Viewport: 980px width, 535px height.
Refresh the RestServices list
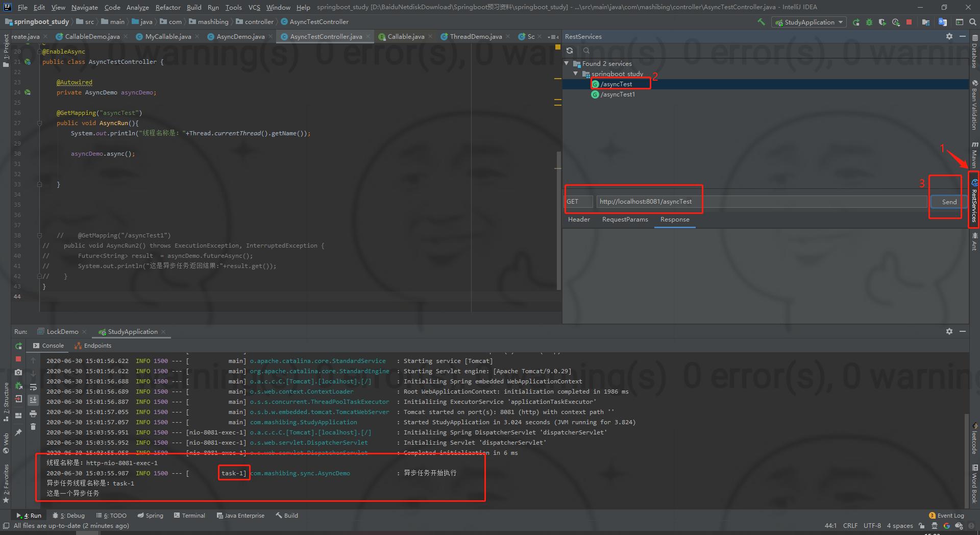point(570,51)
